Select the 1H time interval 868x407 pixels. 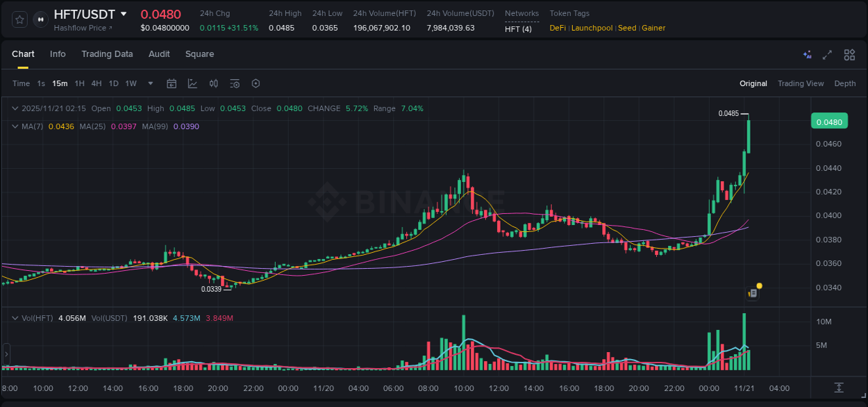pyautogui.click(x=80, y=83)
